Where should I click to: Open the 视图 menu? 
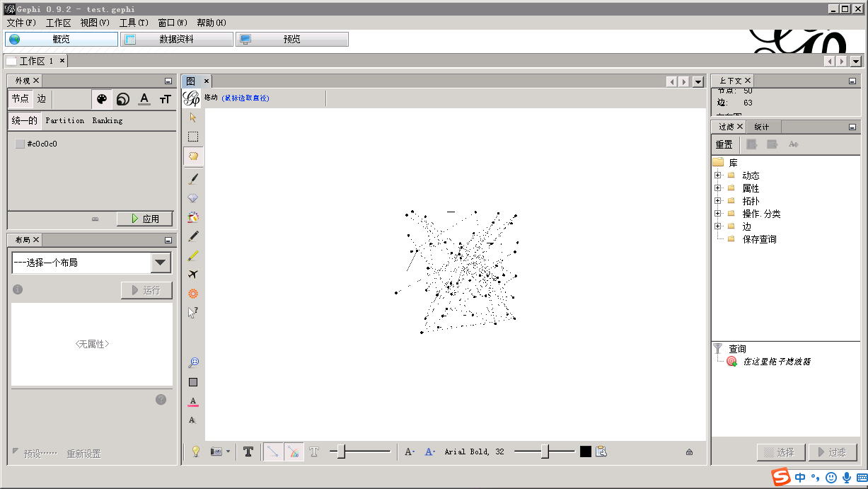pyautogui.click(x=95, y=23)
